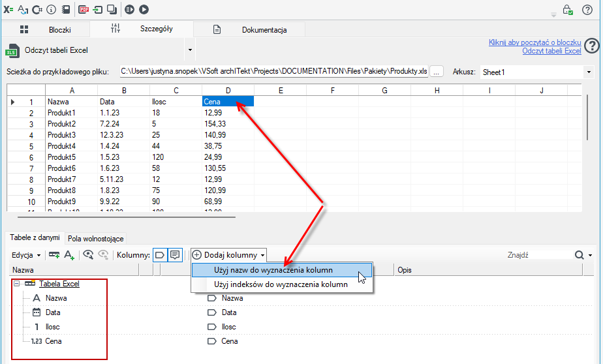Click the add table icon in the lower toolbar
The height and width of the screenshot is (364, 603).
(x=54, y=255)
